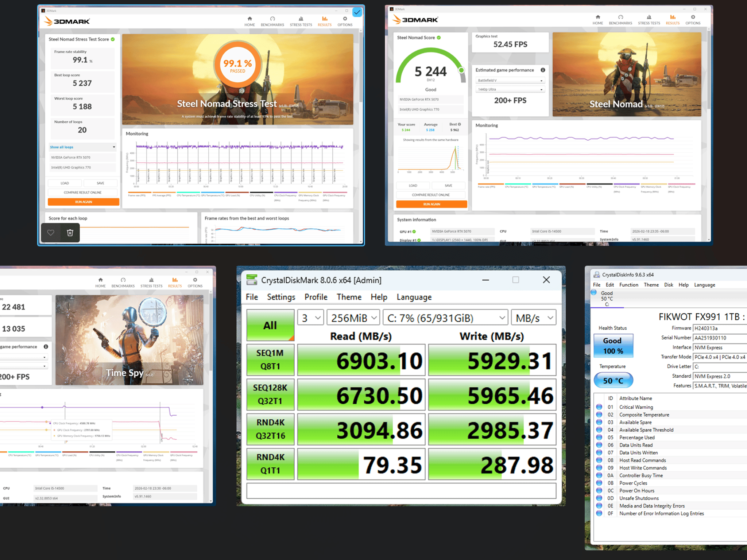Image resolution: width=747 pixels, height=560 pixels.
Task: Click the SEQ1M Q8T1 test button
Action: tap(270, 360)
